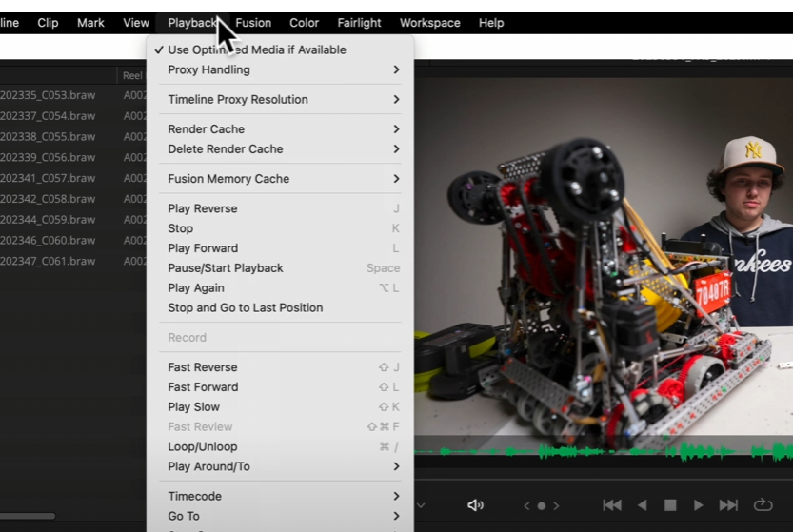This screenshot has width=793, height=532.
Task: Click the next marker arrow beside the dot
Action: point(556,505)
